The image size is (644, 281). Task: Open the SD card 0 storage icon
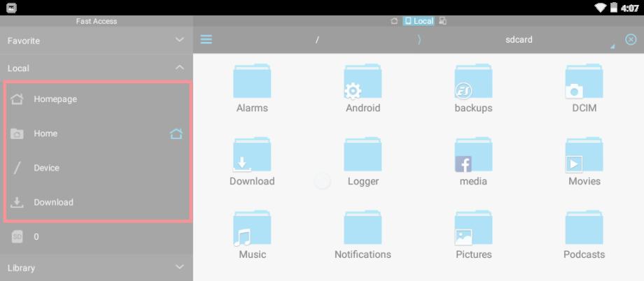pos(17,237)
